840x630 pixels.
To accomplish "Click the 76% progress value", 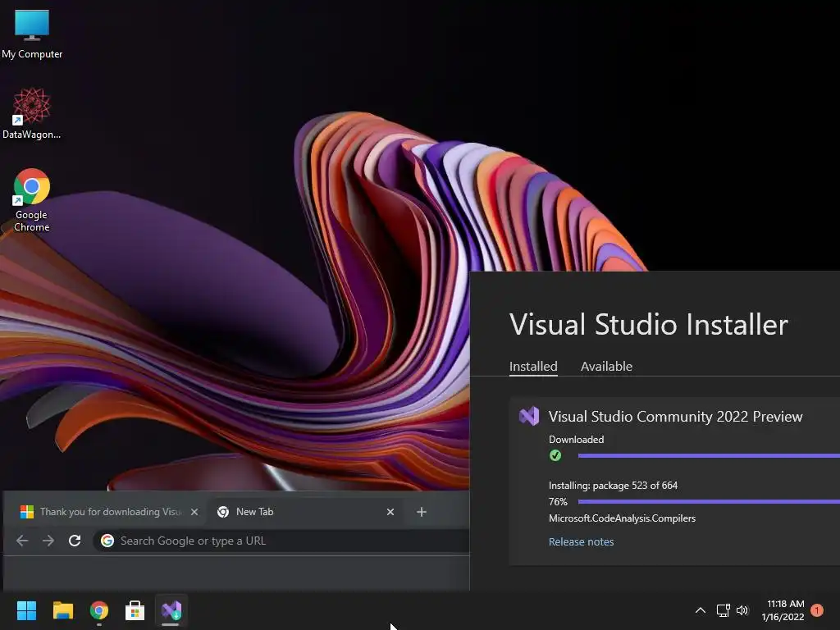I will pyautogui.click(x=558, y=502).
